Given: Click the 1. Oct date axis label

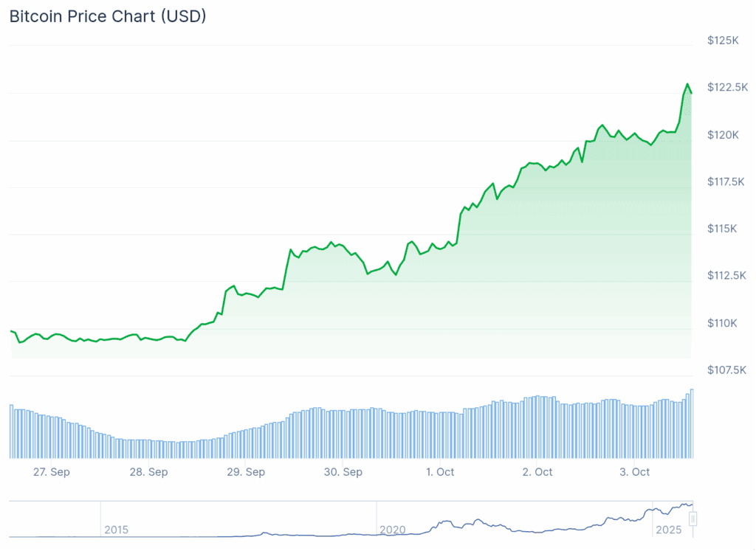Looking at the screenshot, I should 440,472.
